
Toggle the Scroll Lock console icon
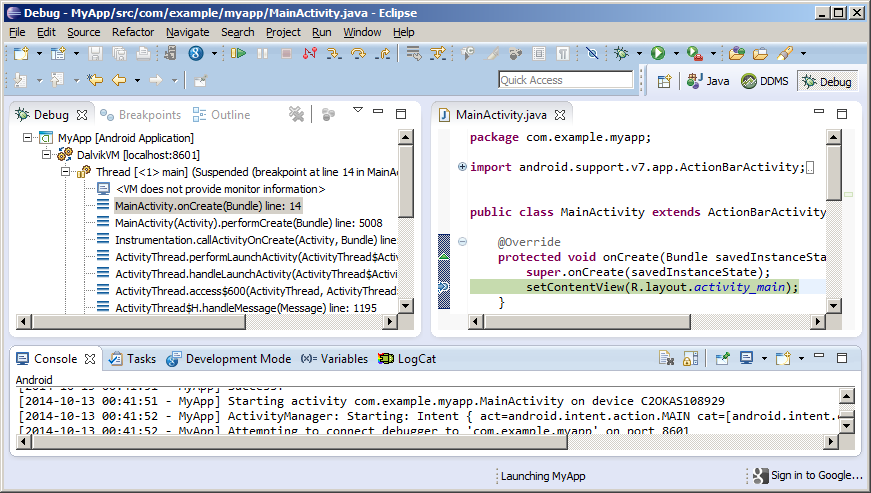point(690,359)
